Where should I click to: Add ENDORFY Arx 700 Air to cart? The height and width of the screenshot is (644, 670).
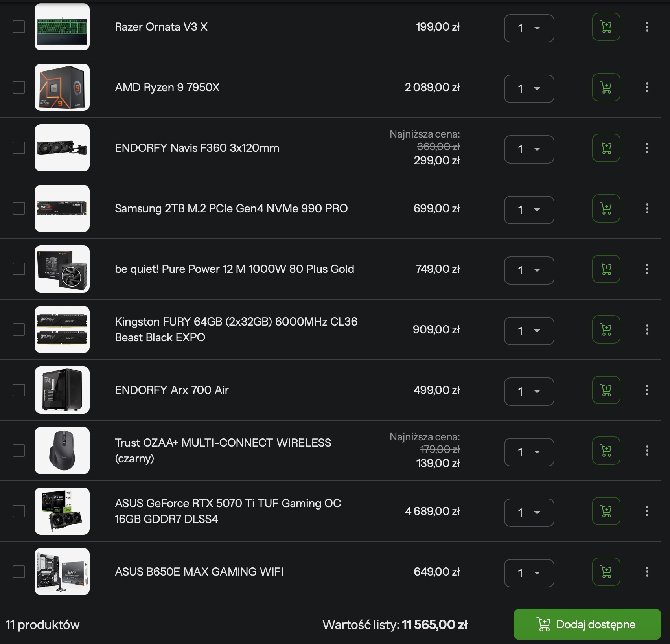click(x=606, y=390)
